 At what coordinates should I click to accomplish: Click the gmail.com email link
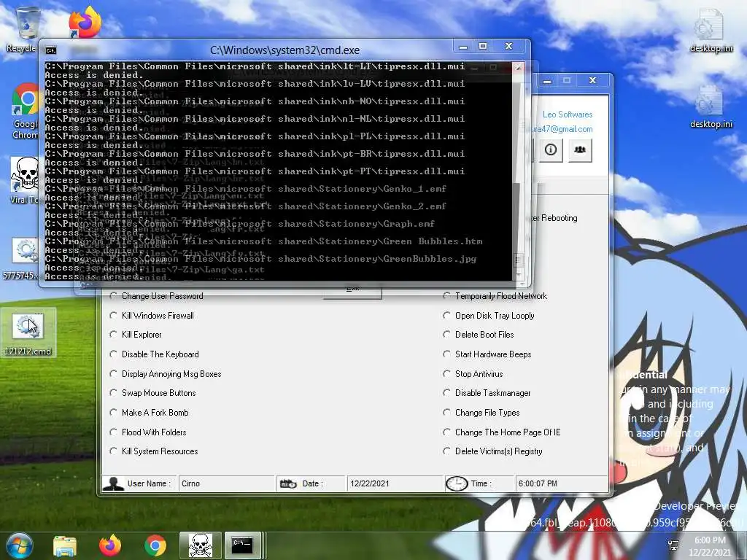[562, 129]
